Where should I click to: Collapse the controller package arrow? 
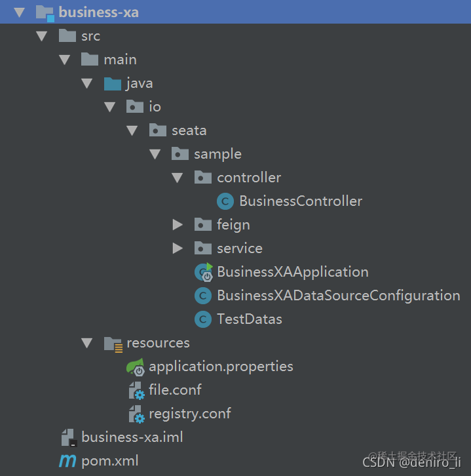[x=178, y=178]
